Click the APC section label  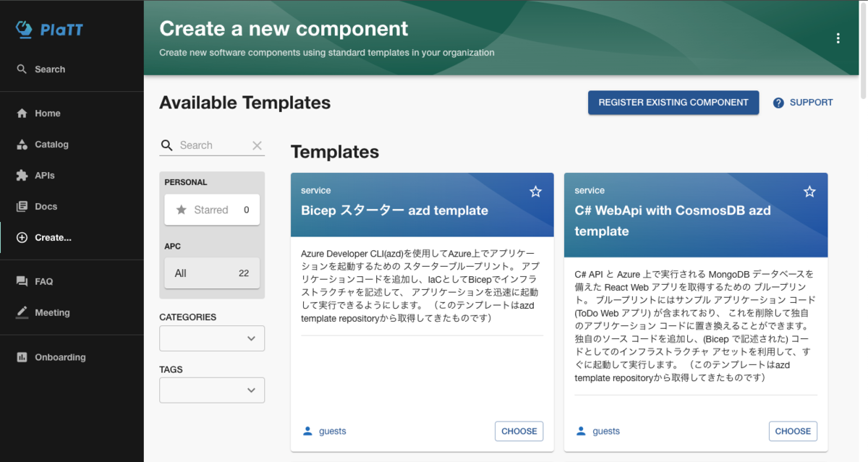click(173, 246)
